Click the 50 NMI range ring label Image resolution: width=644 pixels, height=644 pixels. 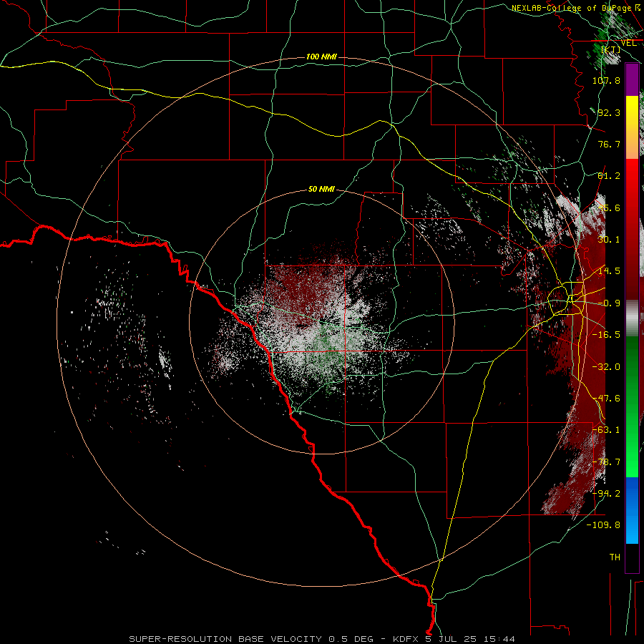(321, 189)
